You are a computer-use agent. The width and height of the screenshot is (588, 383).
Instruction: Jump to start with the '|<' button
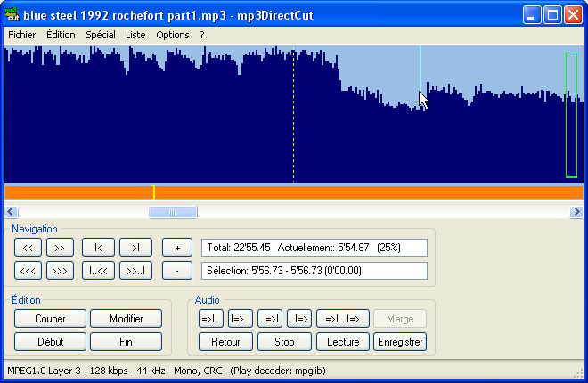[98, 248]
